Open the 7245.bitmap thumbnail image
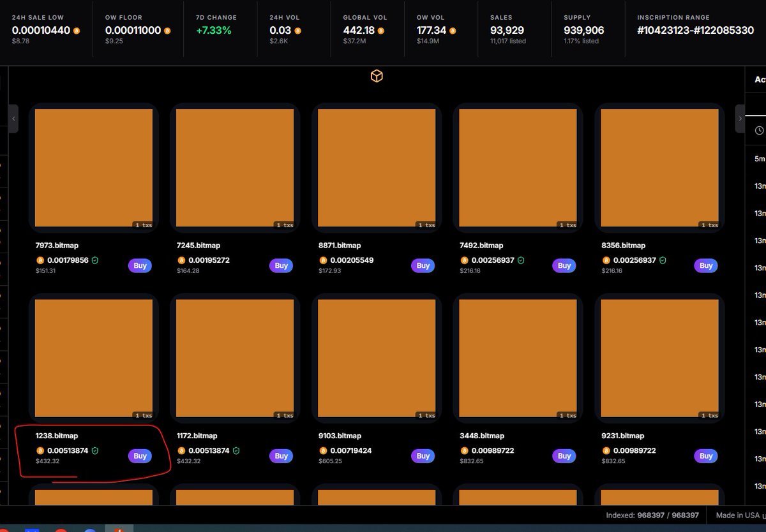The height and width of the screenshot is (532, 766). [235, 168]
